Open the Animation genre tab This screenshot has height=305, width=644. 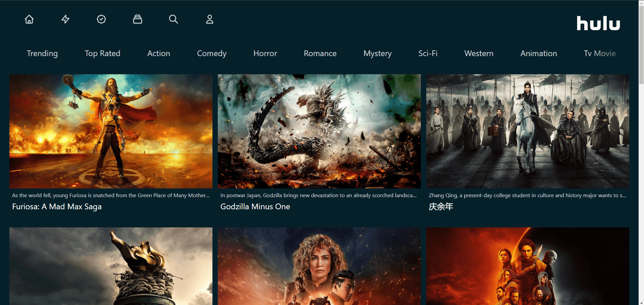pyautogui.click(x=539, y=53)
